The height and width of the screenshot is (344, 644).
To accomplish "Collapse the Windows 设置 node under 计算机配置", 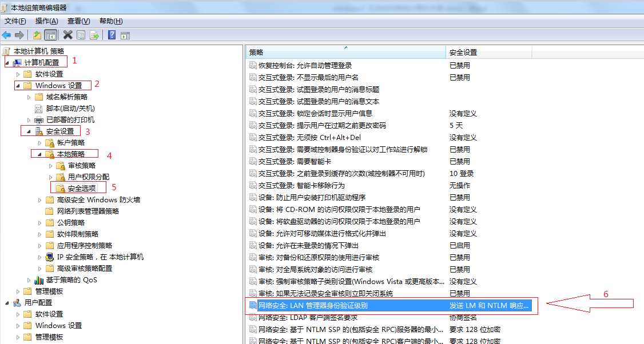I will pyautogui.click(x=18, y=86).
